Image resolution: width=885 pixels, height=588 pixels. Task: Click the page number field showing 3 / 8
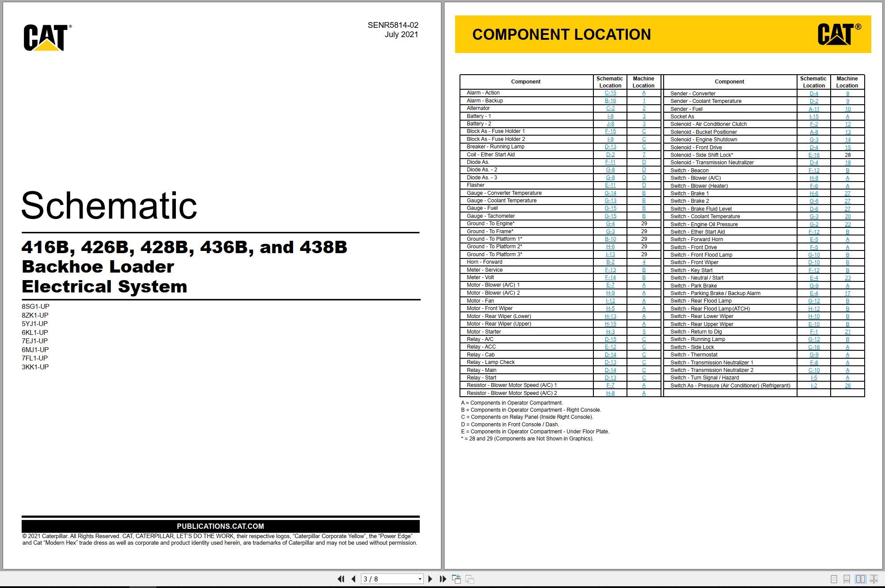point(388,579)
